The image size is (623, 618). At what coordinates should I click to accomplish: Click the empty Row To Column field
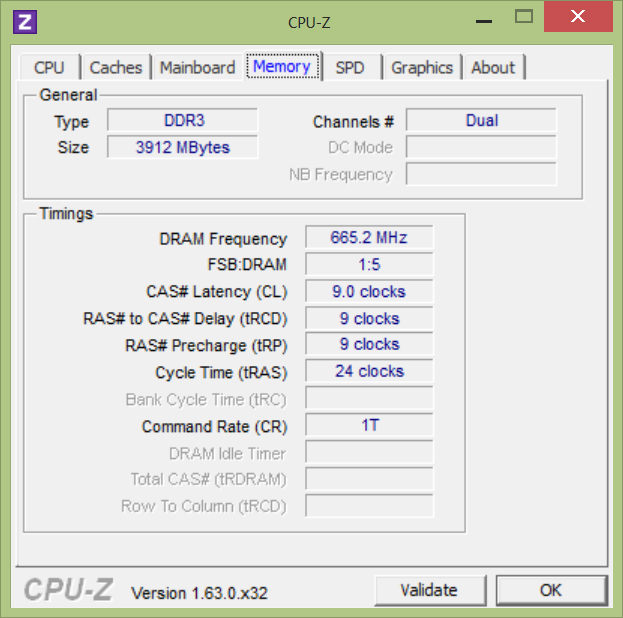tap(369, 506)
